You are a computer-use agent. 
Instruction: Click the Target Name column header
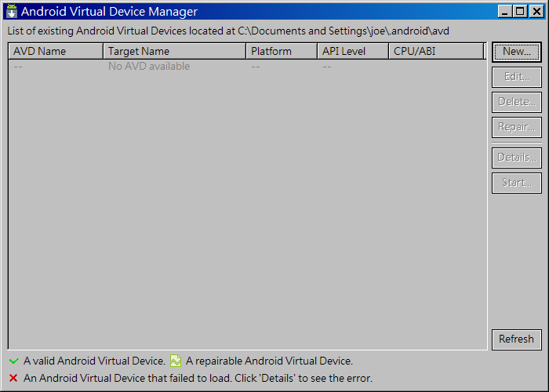pyautogui.click(x=174, y=52)
